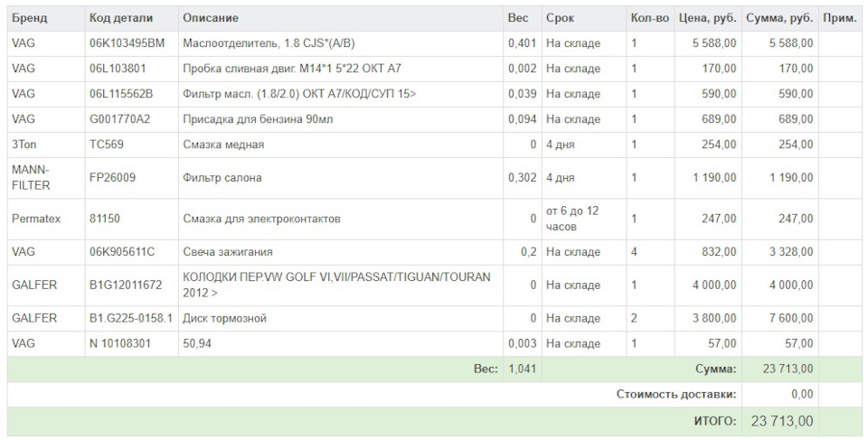This screenshot has height=440, width=868.
Task: Click ИТОГО amount 23 713,00
Action: [x=782, y=421]
